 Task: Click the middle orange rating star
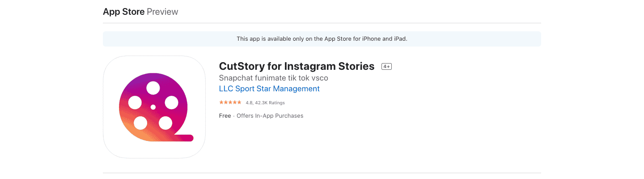[x=230, y=102]
